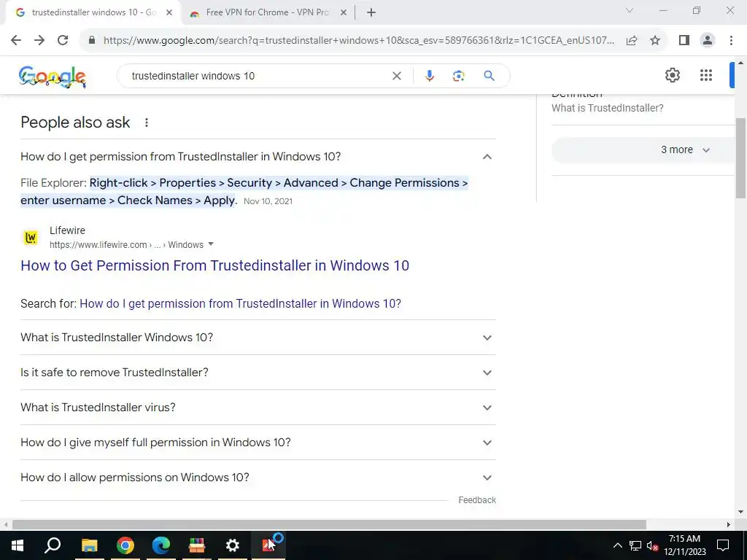Close the trustedinstaller search tab
747x560 pixels.
[x=169, y=13]
